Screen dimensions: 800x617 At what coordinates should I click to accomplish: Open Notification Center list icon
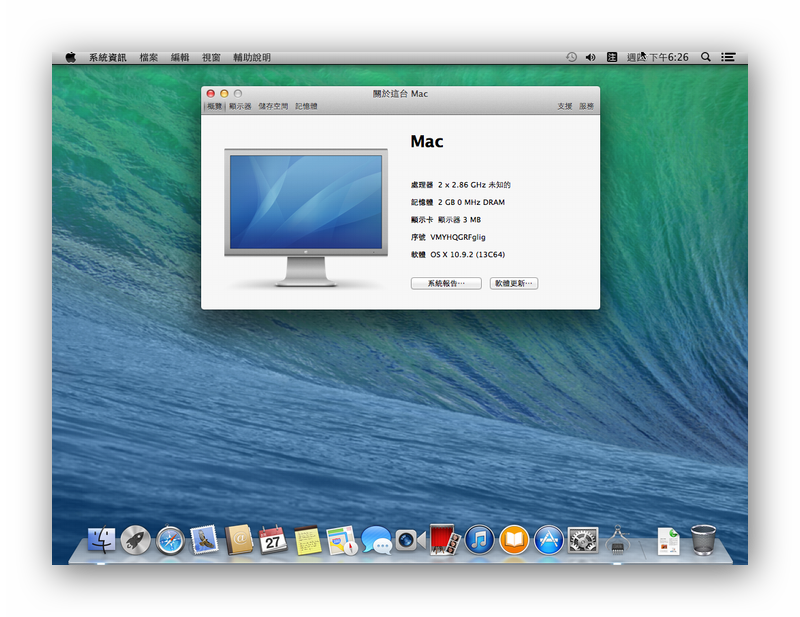(728, 57)
